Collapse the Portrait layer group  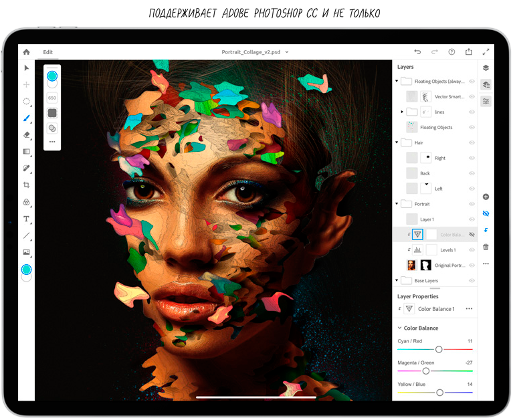tap(397, 204)
